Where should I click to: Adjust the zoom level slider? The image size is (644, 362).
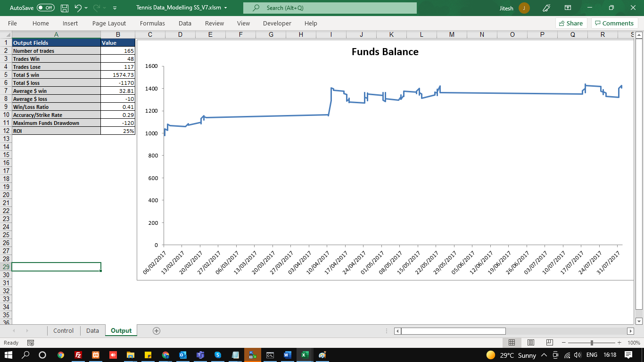point(592,343)
